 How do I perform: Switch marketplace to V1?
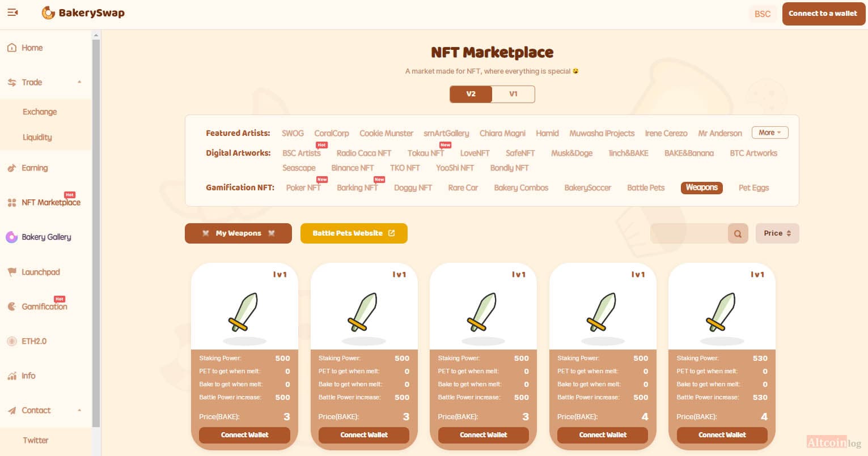pos(513,94)
